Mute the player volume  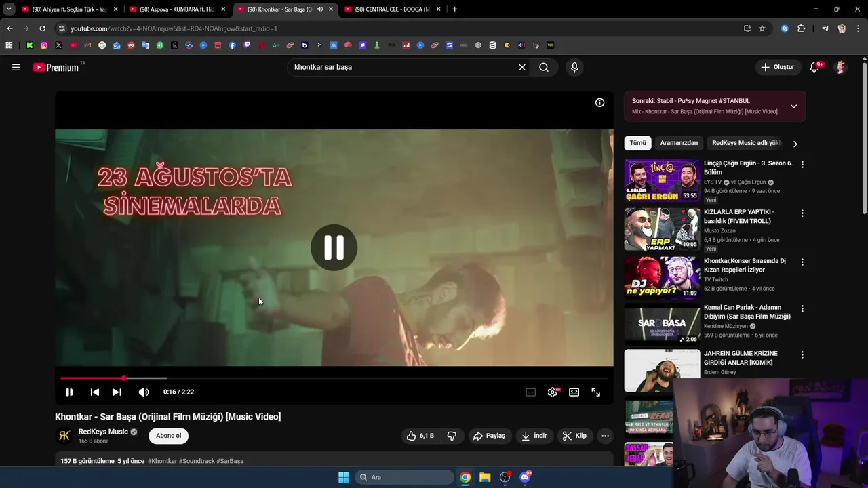144,392
